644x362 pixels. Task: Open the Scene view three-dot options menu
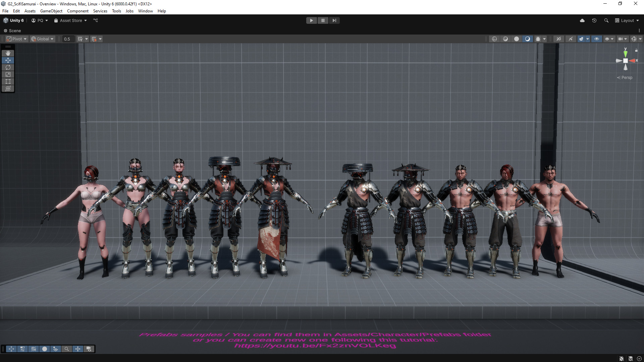[x=639, y=31]
